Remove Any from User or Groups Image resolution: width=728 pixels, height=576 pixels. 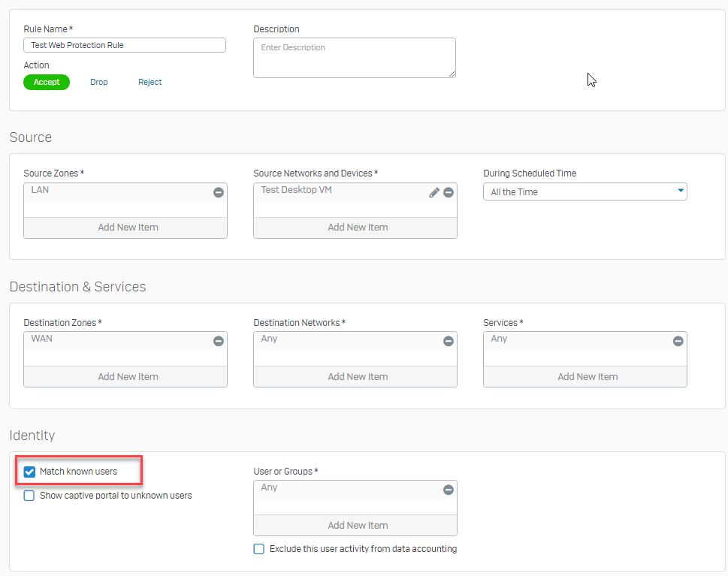tap(449, 490)
